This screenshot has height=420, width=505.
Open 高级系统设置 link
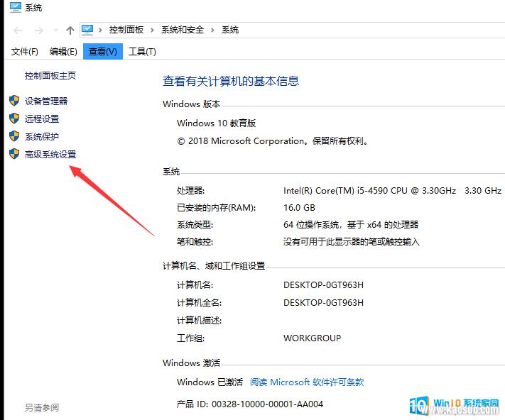tap(50, 155)
